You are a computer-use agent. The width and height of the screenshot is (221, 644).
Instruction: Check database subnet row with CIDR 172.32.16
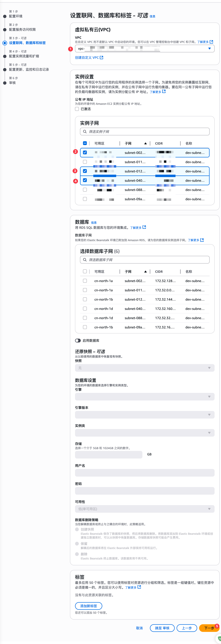point(85,327)
